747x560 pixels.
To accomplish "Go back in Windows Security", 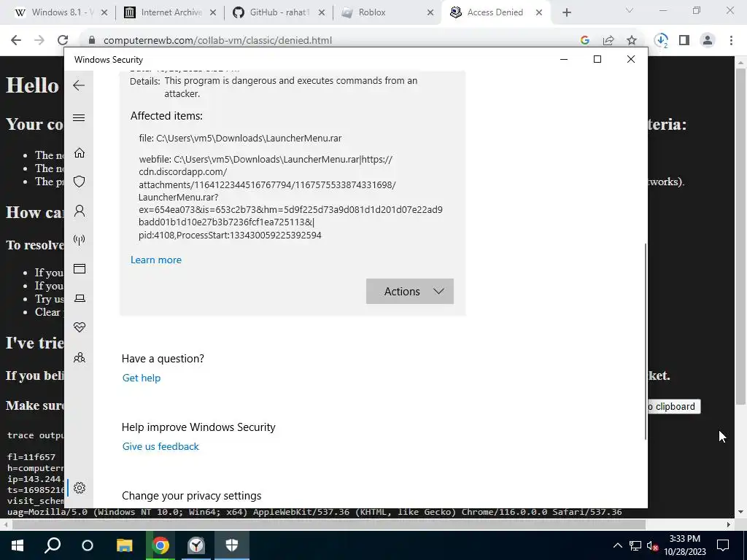I will click(79, 85).
